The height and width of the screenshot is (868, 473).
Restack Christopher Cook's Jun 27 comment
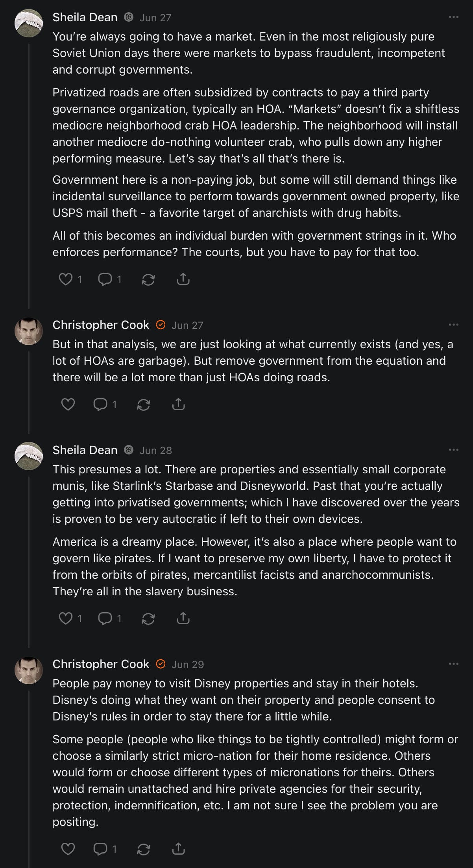143,404
